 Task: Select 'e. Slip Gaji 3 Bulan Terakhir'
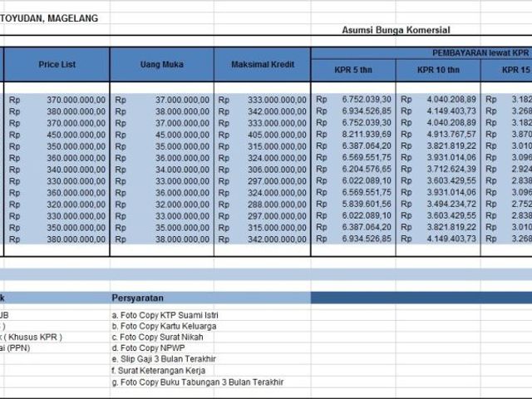164,359
